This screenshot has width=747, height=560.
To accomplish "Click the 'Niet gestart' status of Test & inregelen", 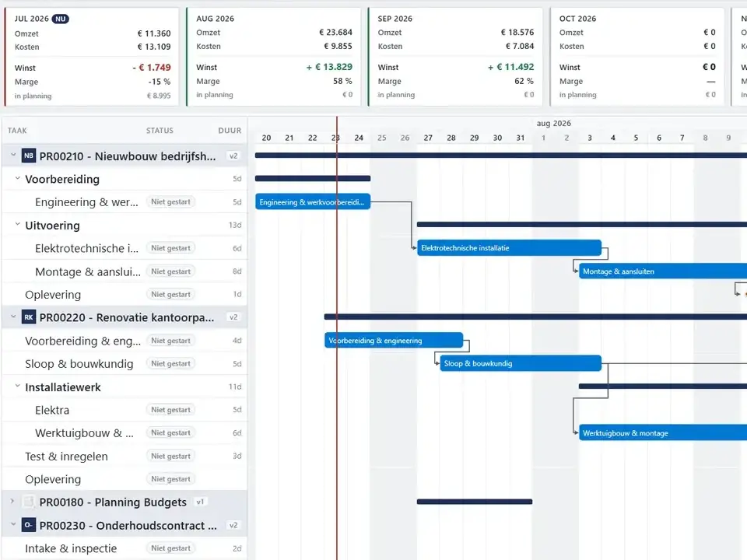I will coord(170,457).
